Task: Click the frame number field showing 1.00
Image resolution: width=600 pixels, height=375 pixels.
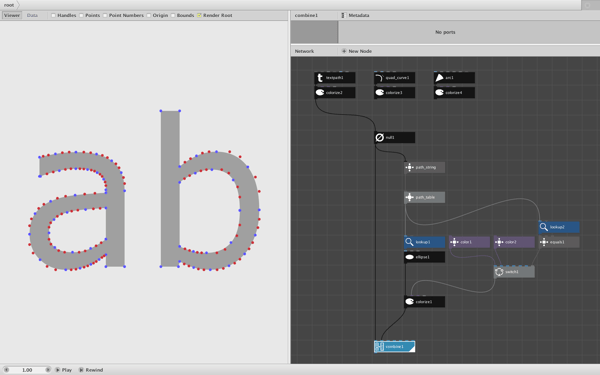Action: coord(27,370)
